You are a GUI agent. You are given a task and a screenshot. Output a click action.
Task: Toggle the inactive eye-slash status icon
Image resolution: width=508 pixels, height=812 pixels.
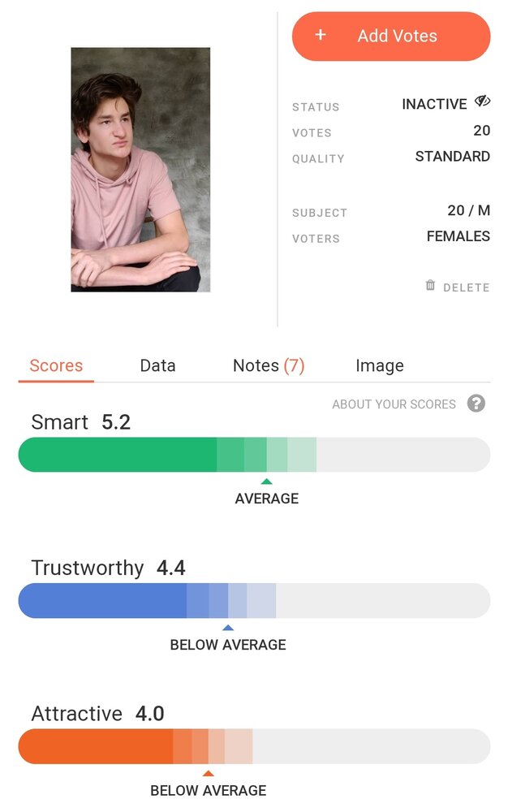[x=482, y=101]
